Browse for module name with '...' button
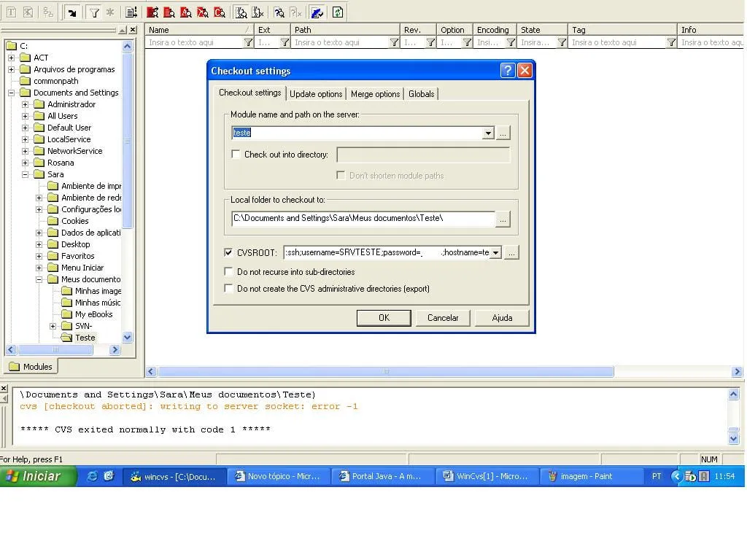 point(503,133)
